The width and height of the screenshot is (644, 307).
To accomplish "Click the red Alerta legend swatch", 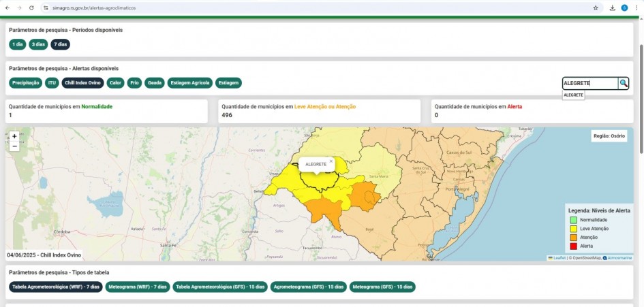I will click(573, 246).
